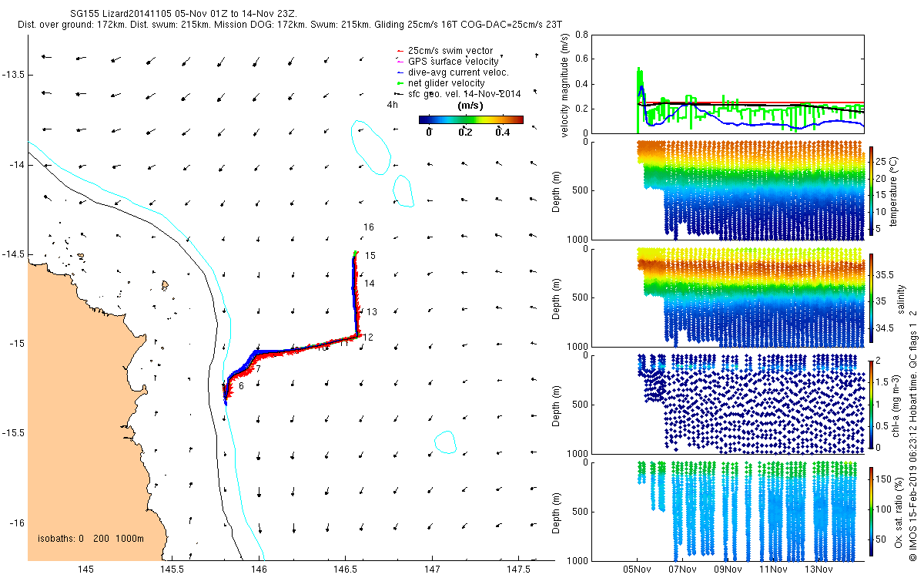Click the 'dive-avg current veloc.' legend entry
Viewport: 924px width, 578px height.
pos(458,72)
